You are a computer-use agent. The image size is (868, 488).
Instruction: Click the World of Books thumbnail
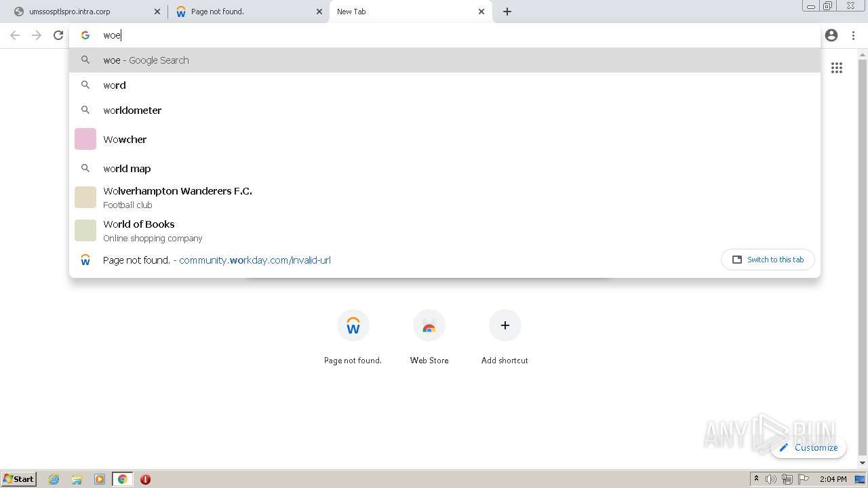85,230
